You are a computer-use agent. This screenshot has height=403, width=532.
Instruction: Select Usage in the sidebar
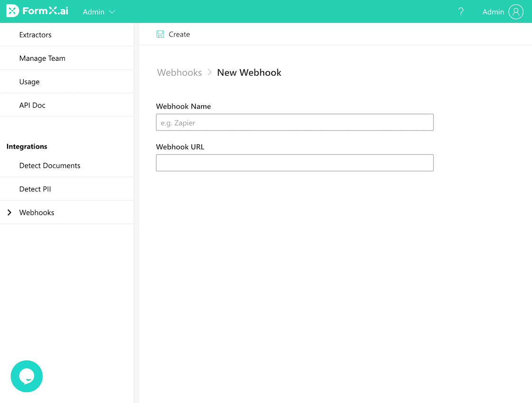point(29,82)
